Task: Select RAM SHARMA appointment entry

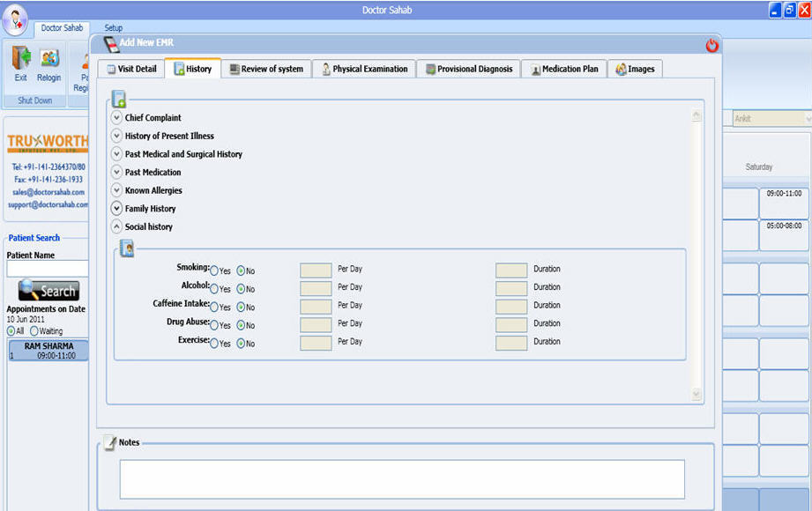Action: click(48, 351)
